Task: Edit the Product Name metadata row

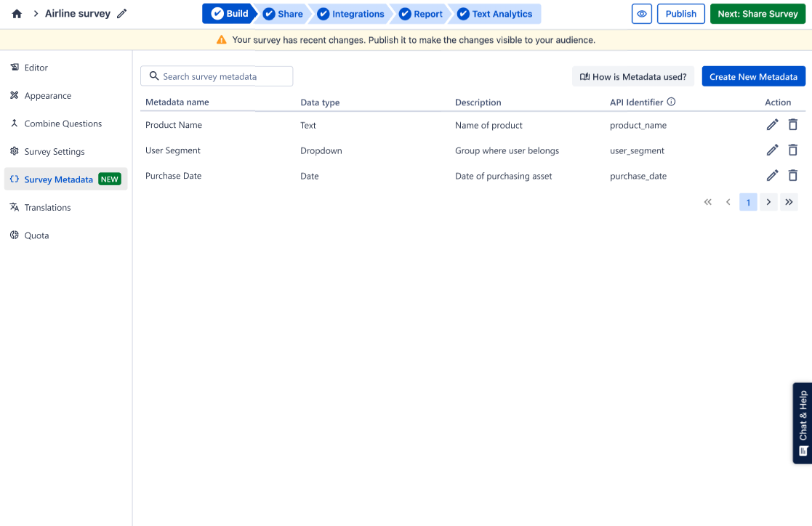Action: coord(772,125)
